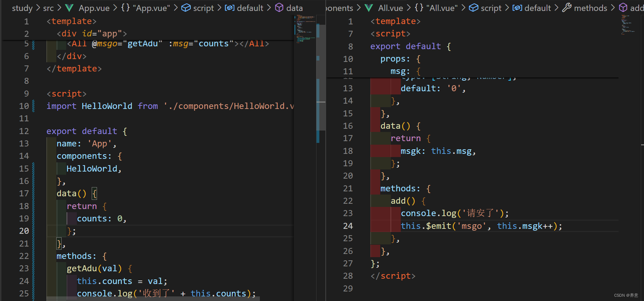
Task: Click the Vue icon beside App.vue breadcrumb
Action: coord(69,8)
